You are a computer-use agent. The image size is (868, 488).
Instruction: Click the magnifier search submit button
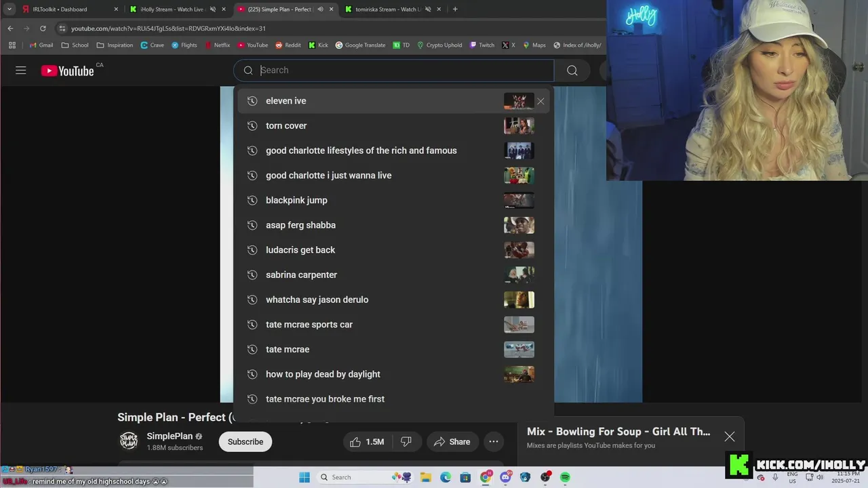(572, 70)
